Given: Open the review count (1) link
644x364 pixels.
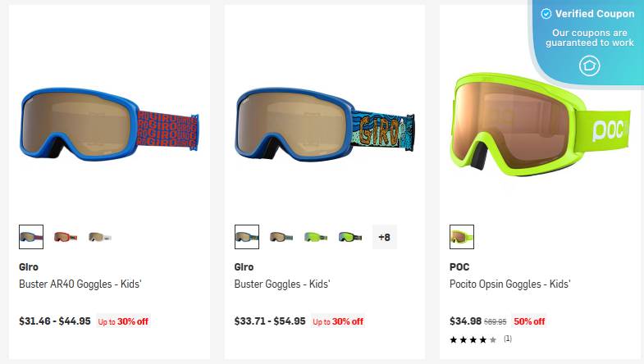Looking at the screenshot, I should 508,339.
